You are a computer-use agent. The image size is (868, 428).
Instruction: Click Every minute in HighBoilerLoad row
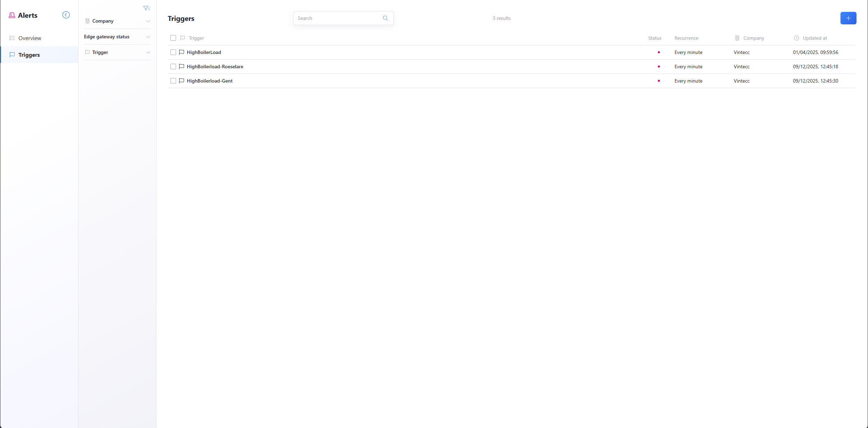pyautogui.click(x=688, y=52)
